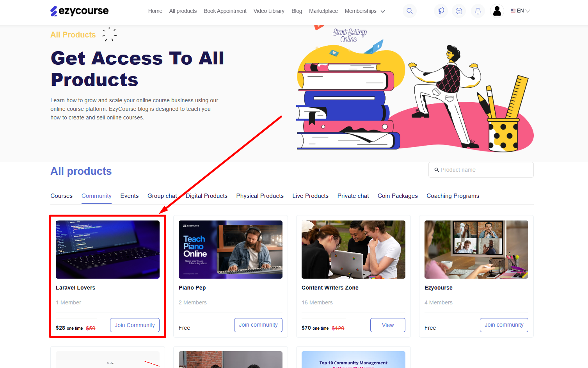588x368 pixels.
Task: Open the announcements megaphone icon
Action: (441, 11)
